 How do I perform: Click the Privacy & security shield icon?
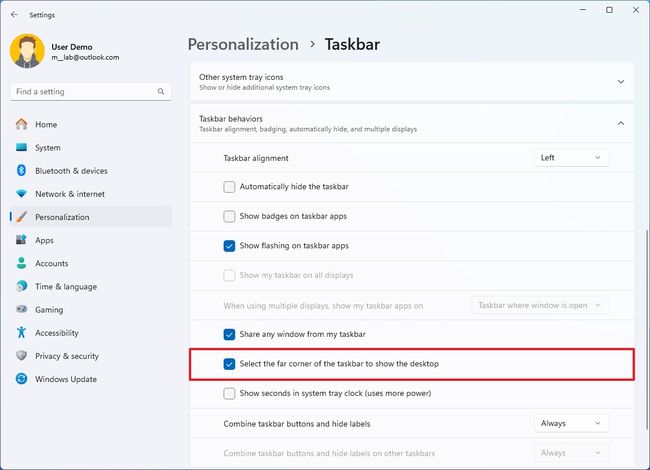pyautogui.click(x=21, y=356)
